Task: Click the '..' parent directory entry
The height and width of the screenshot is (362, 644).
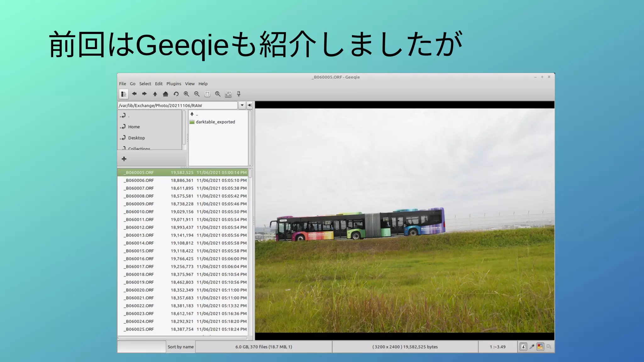Action: tap(218, 114)
